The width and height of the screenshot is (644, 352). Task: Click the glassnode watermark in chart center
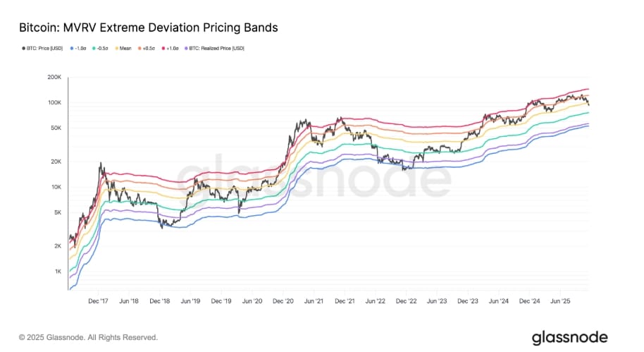pos(314,176)
